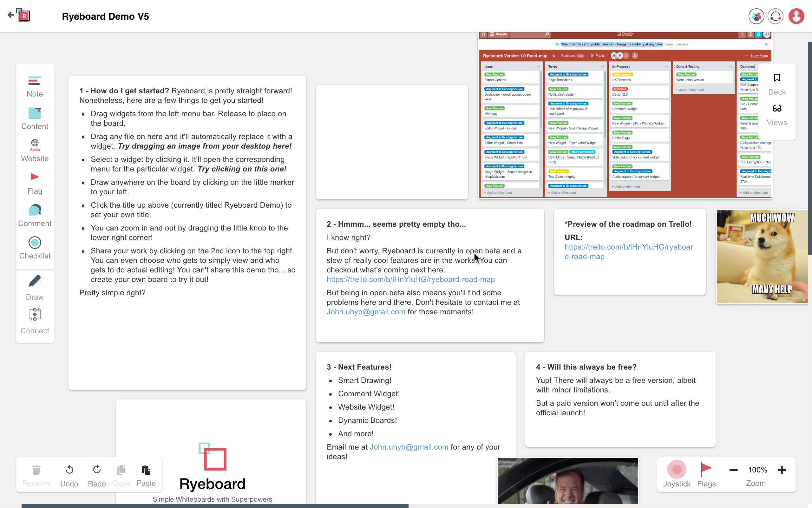Click the horizontal scrollbar at bottom

(x=215, y=506)
